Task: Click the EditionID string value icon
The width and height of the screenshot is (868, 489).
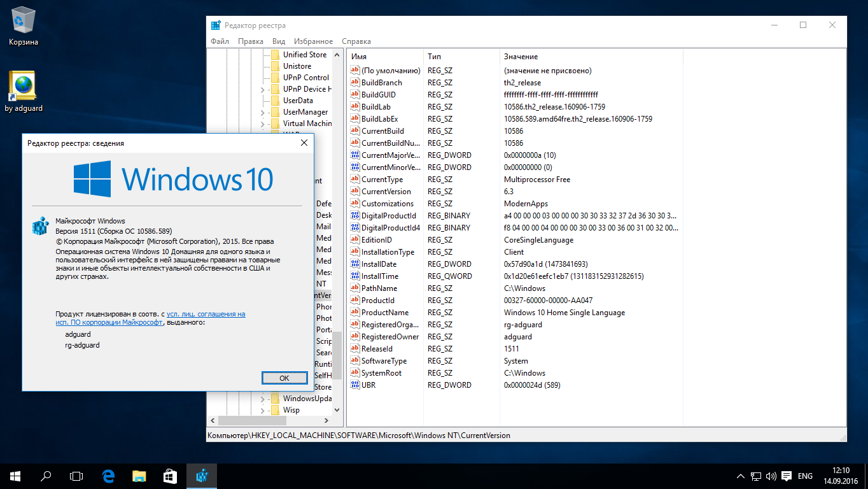Action: 355,240
